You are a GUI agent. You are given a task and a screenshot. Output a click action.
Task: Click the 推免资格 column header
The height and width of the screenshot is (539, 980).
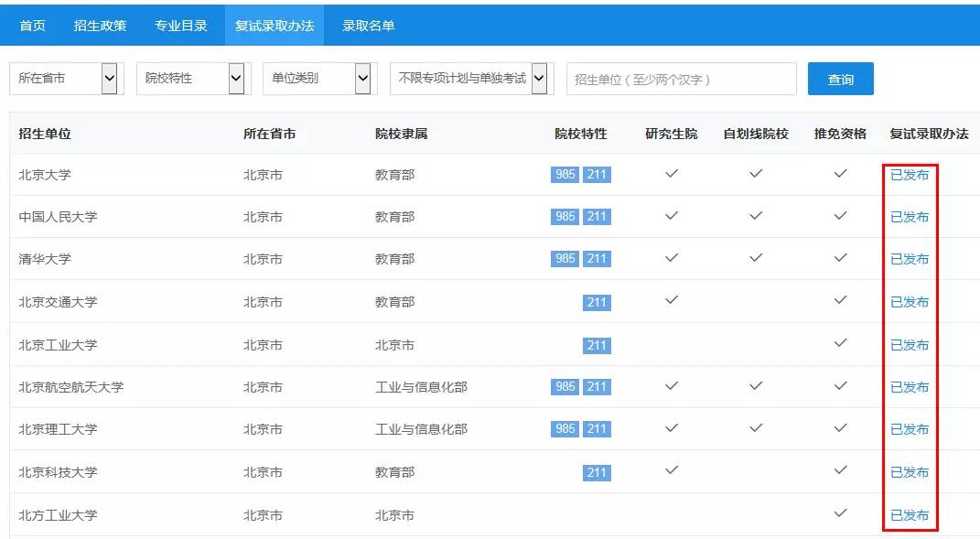[x=841, y=134]
